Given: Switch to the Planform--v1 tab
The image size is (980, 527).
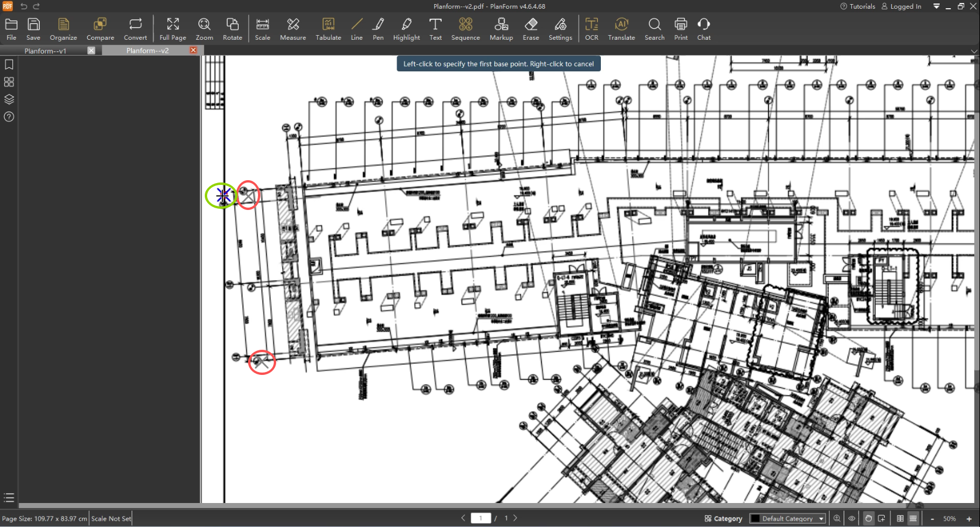Looking at the screenshot, I should point(46,51).
